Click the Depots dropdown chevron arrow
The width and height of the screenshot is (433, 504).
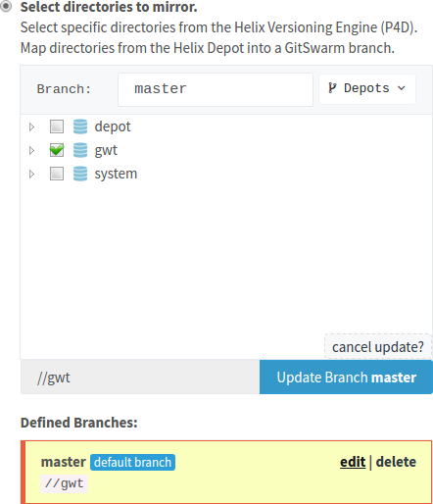tap(402, 88)
